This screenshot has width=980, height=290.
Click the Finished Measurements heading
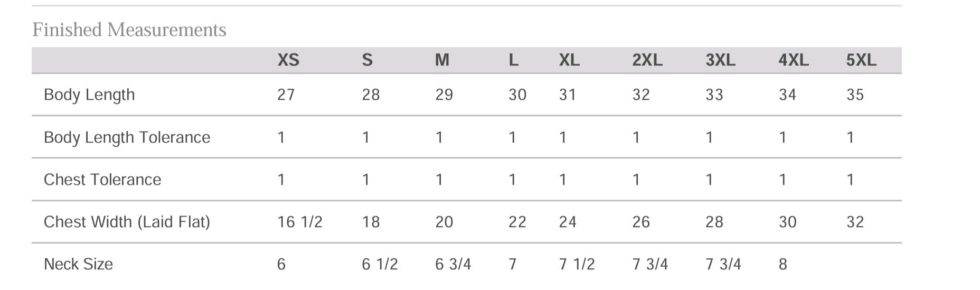click(x=129, y=30)
